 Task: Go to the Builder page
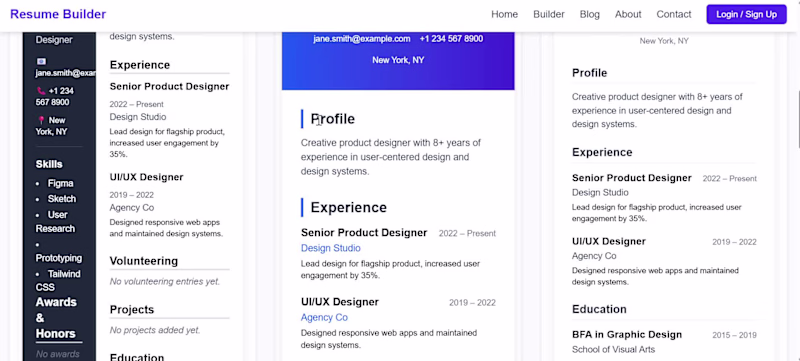(548, 14)
